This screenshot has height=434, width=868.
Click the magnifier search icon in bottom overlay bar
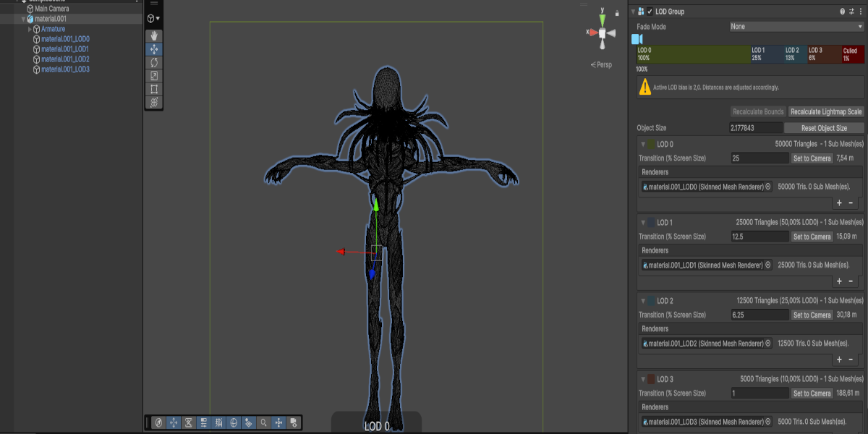[264, 422]
